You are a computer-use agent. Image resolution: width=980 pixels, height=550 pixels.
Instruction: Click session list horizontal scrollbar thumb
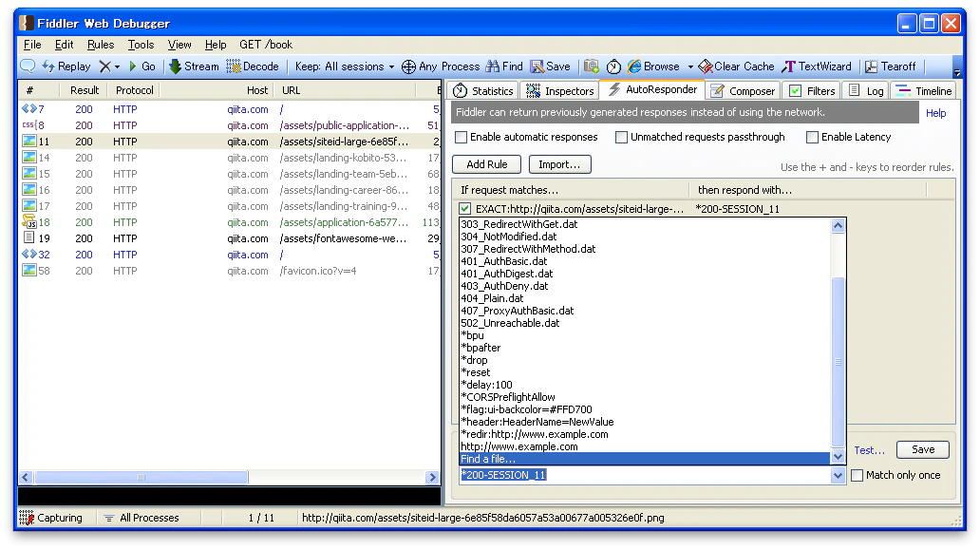click(x=141, y=478)
